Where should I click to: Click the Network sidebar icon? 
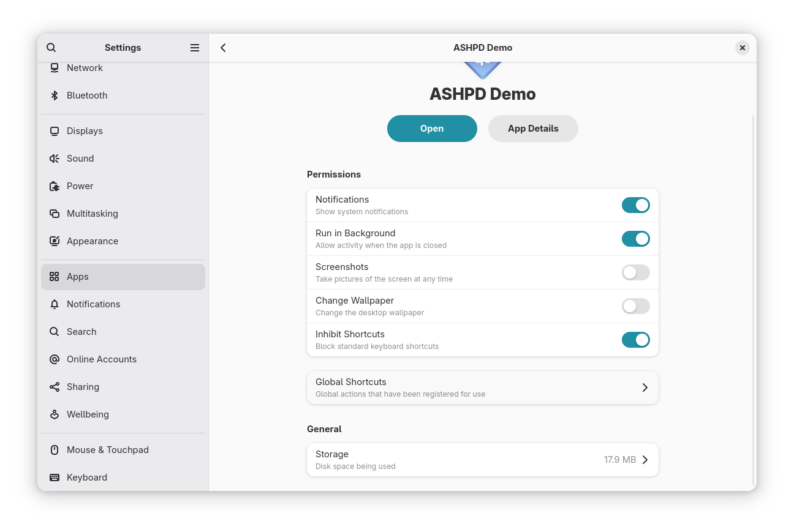pos(55,68)
